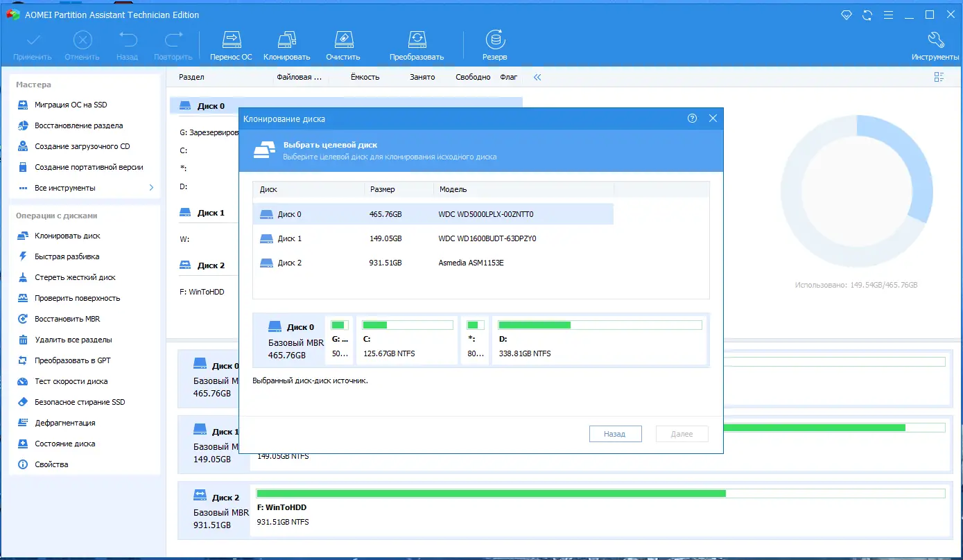Click the Занято column header

coord(422,77)
